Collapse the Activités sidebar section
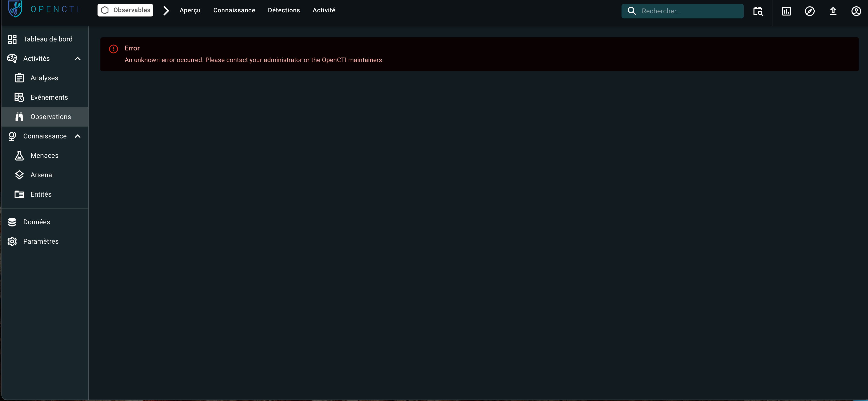868x401 pixels. point(77,59)
